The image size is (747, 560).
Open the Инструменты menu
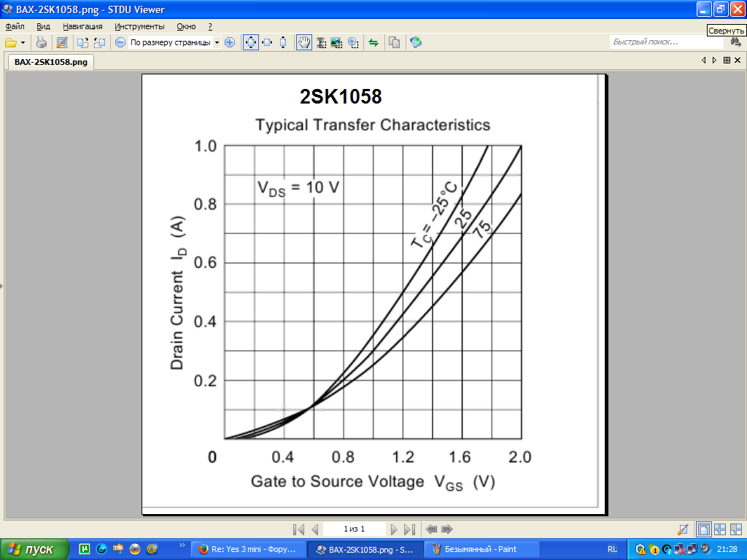(x=139, y=27)
